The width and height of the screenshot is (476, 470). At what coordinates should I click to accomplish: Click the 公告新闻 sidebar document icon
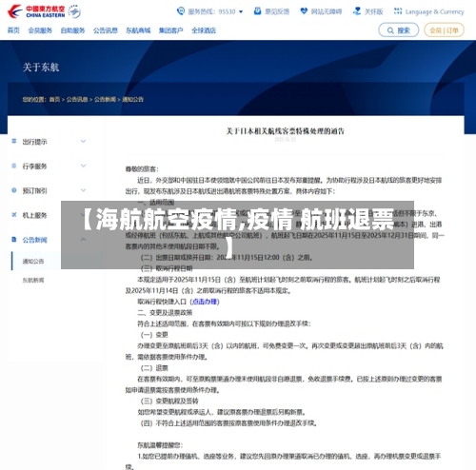(14, 239)
